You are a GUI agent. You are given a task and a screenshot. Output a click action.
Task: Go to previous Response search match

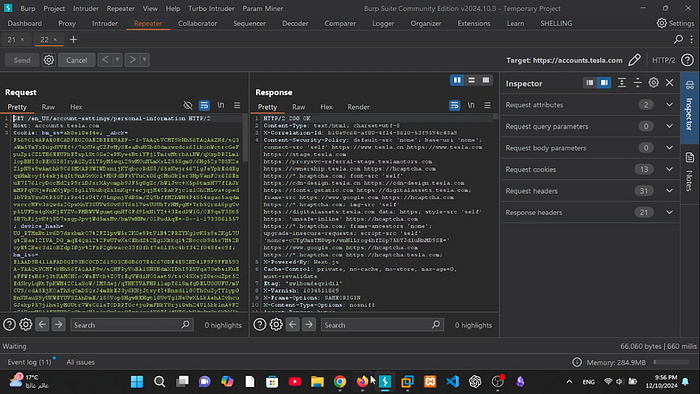pos(293,324)
